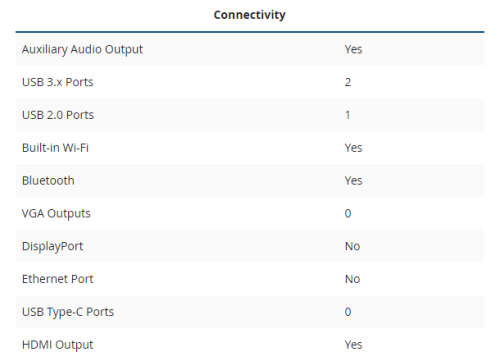This screenshot has width=500, height=361.
Task: Select the Auxiliary Audio Output label
Action: [x=82, y=49]
